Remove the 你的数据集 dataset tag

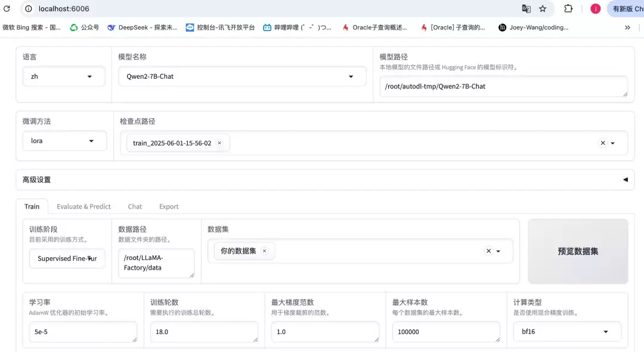point(265,251)
